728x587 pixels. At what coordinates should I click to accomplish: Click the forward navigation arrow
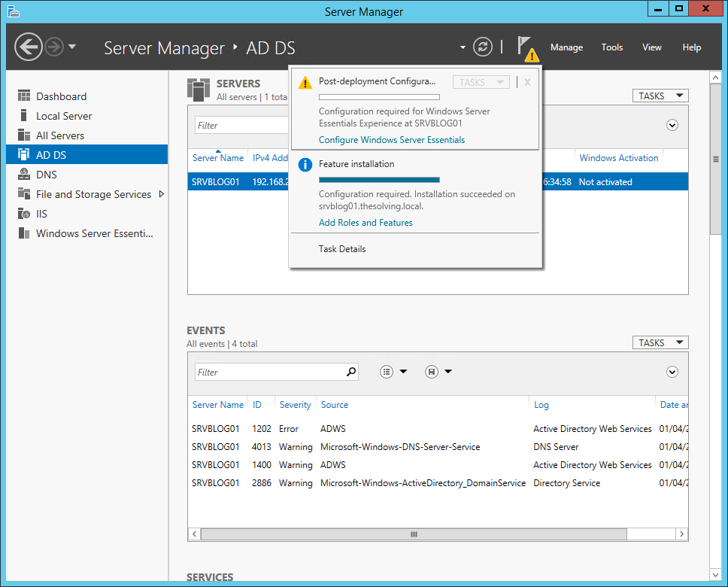coord(55,47)
